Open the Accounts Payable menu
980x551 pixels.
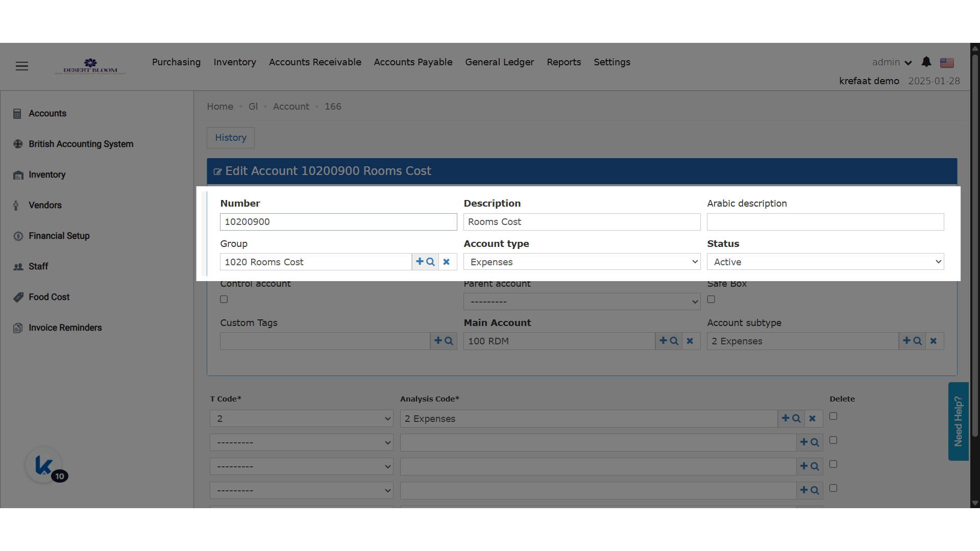coord(413,62)
